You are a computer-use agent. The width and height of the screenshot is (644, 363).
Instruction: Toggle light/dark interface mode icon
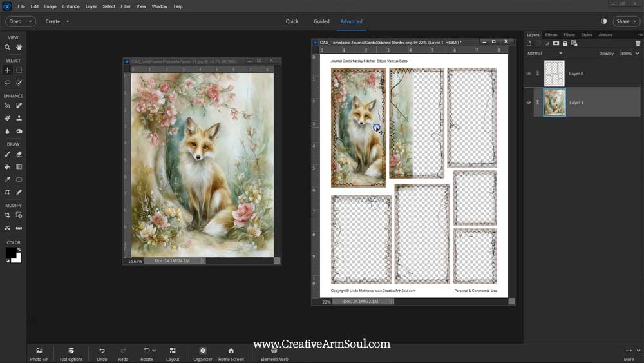[x=604, y=21]
